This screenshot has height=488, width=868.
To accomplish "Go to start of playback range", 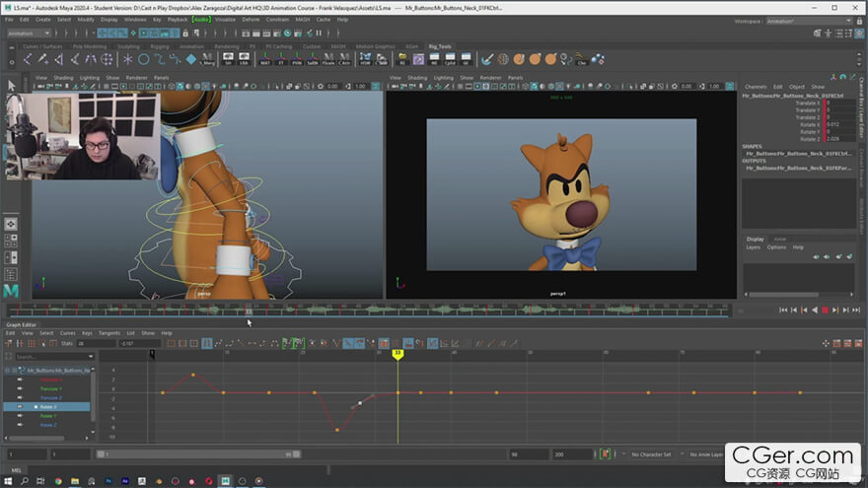I will point(783,311).
